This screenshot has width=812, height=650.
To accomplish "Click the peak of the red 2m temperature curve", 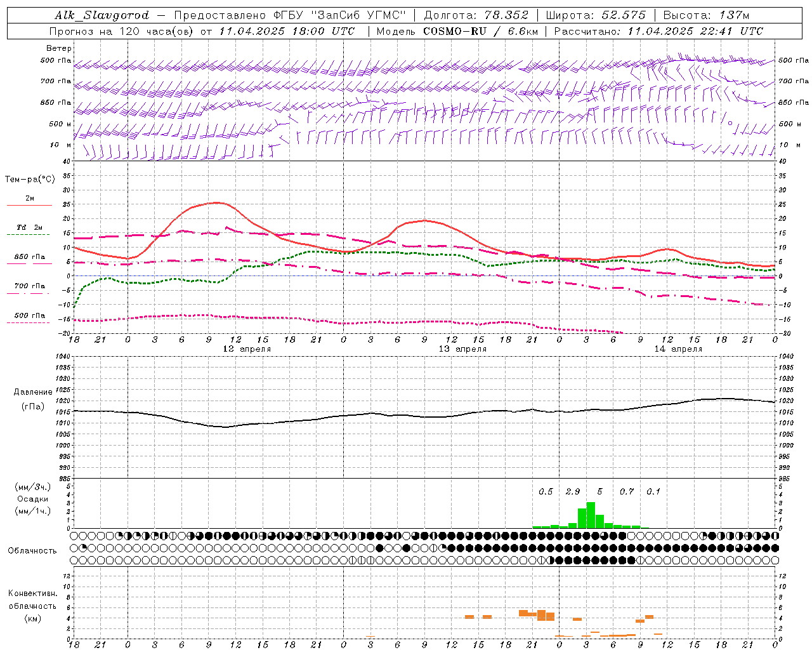I will [217, 202].
